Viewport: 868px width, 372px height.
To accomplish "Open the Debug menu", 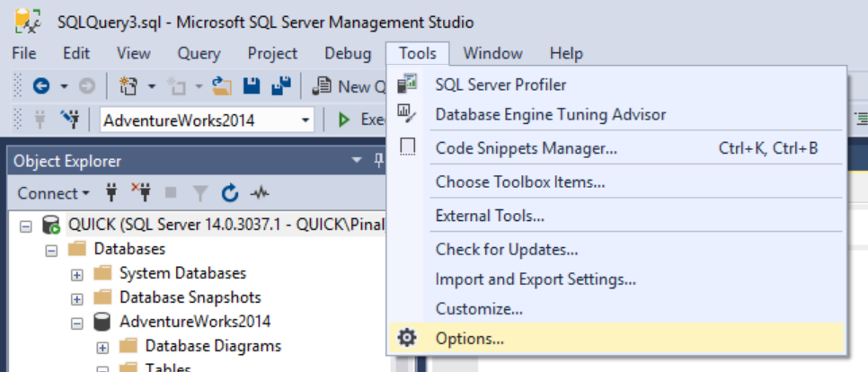I will tap(348, 54).
